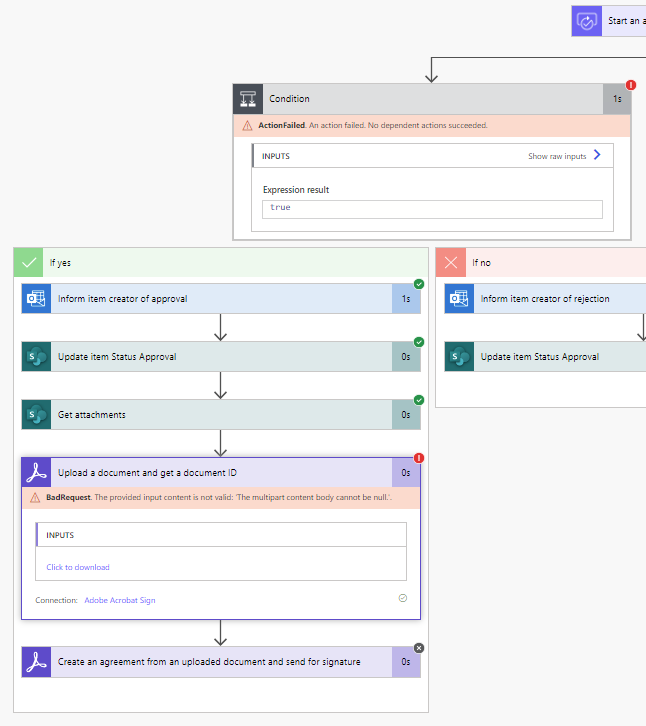Click green success badge on Get attachments
This screenshot has height=726, width=646.
click(419, 400)
